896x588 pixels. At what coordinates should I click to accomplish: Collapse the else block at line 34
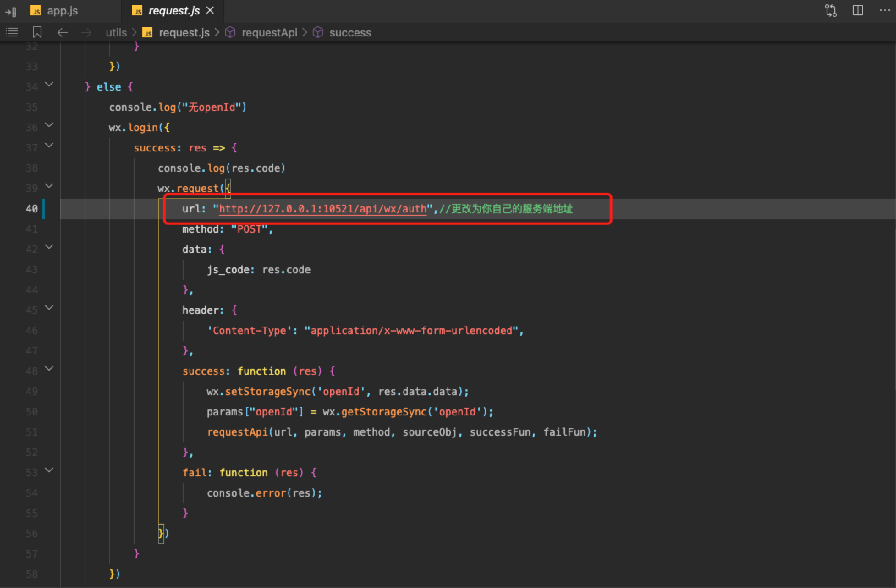(x=49, y=85)
